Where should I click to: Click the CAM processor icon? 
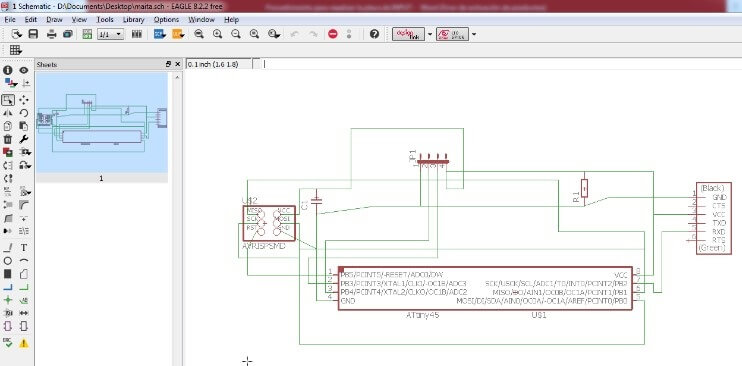pyautogui.click(x=68, y=34)
